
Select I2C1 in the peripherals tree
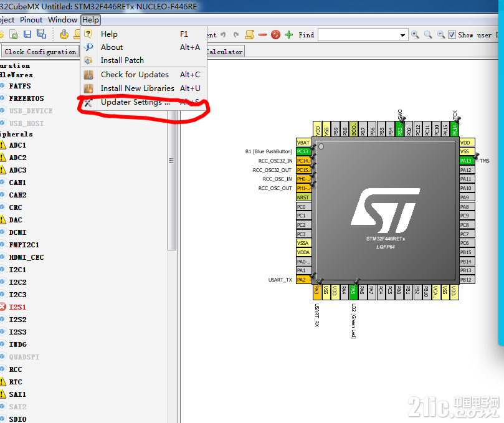[17, 270]
